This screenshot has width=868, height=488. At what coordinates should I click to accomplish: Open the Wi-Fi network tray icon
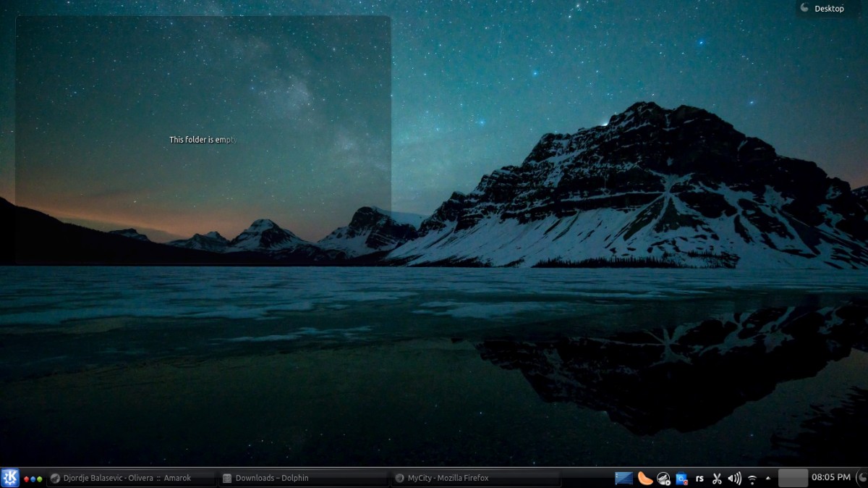pyautogui.click(x=752, y=479)
